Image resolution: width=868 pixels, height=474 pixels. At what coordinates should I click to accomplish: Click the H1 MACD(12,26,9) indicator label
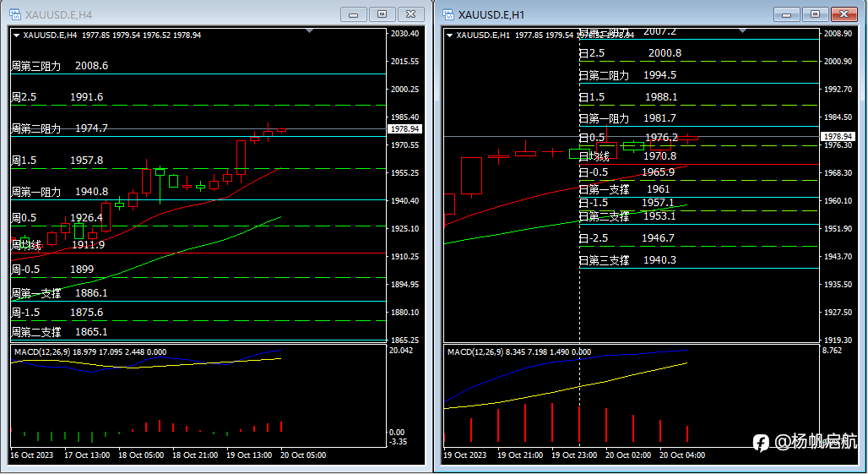519,352
